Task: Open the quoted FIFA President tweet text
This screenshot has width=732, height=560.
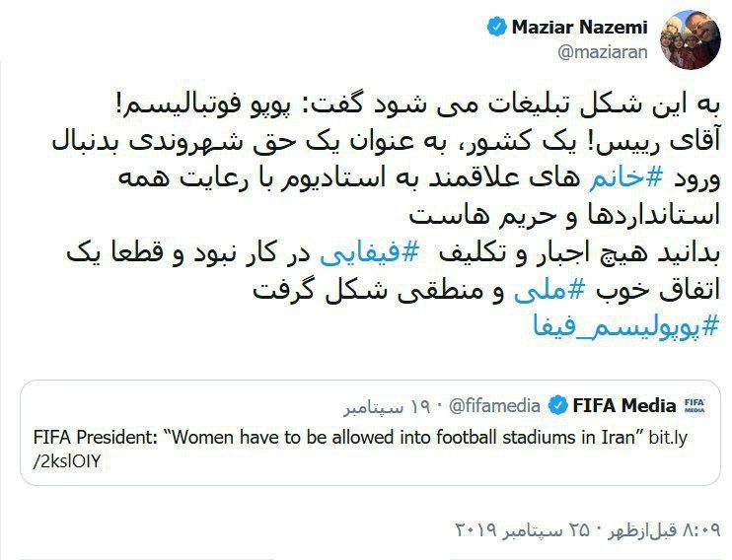Action: 335,436
